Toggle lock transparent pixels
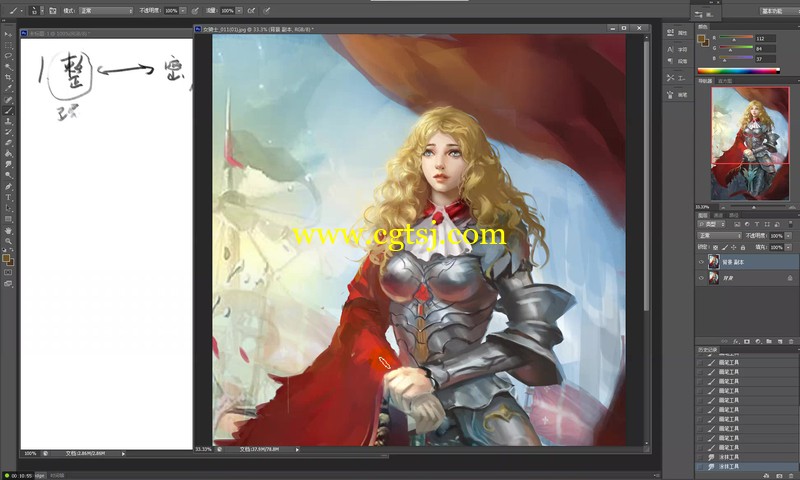This screenshot has width=800, height=480. click(715, 247)
